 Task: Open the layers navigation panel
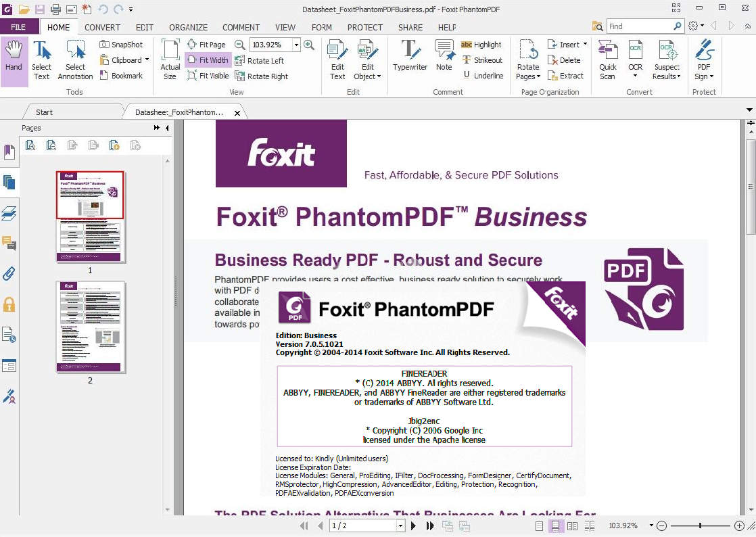point(9,212)
